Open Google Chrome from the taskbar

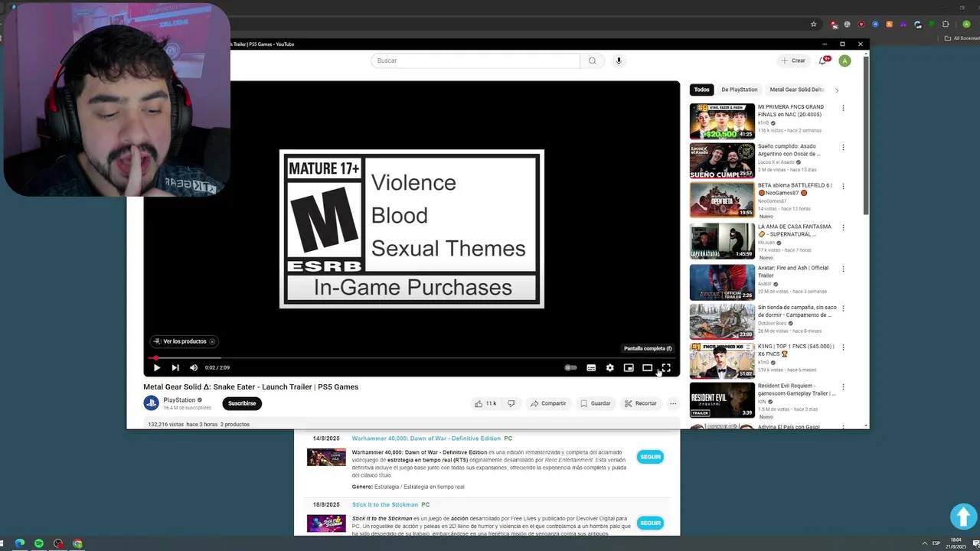click(77, 543)
